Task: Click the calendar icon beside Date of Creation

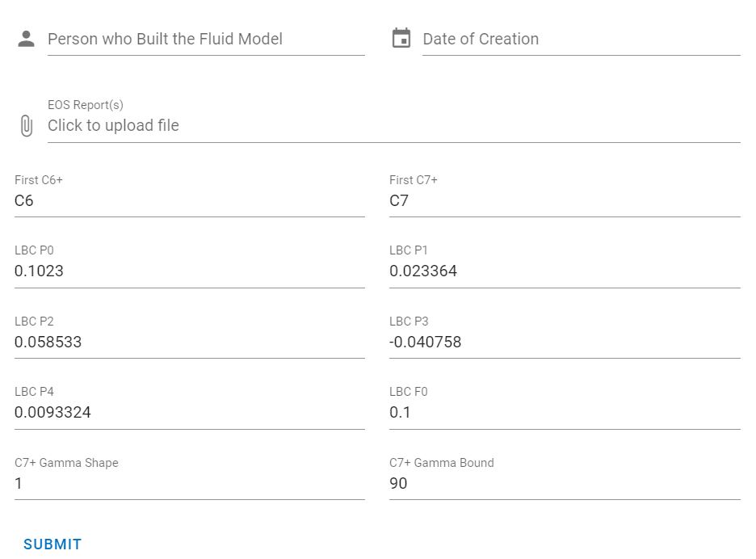Action: (401, 38)
